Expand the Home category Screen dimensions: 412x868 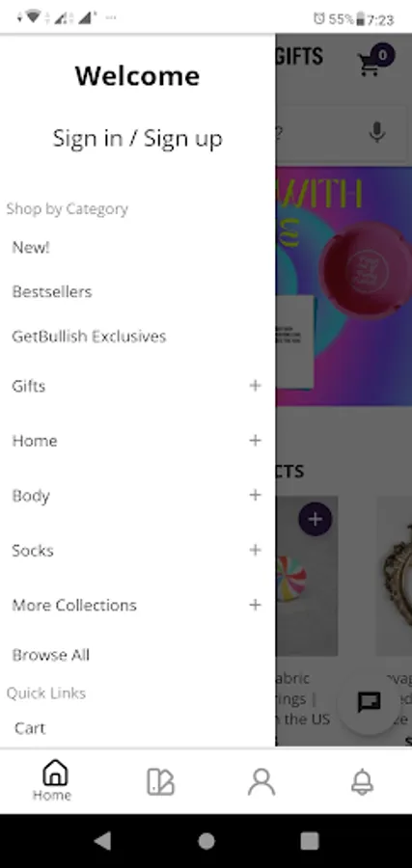coord(255,440)
